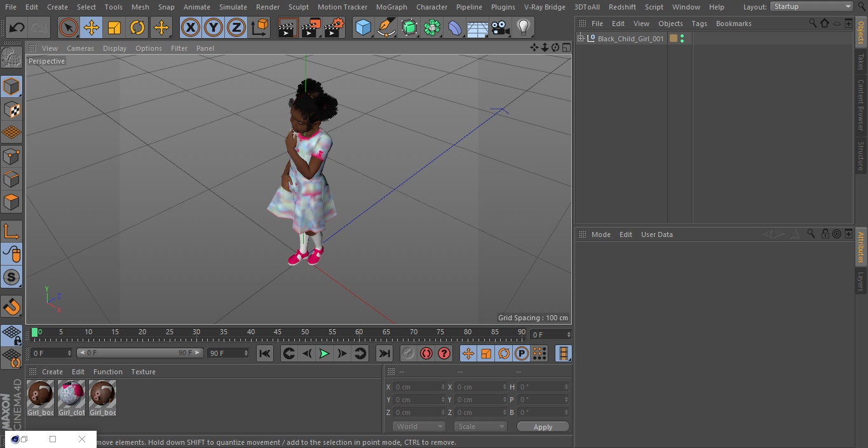Activate the Rotate tool
The height and width of the screenshot is (448, 868).
point(137,27)
